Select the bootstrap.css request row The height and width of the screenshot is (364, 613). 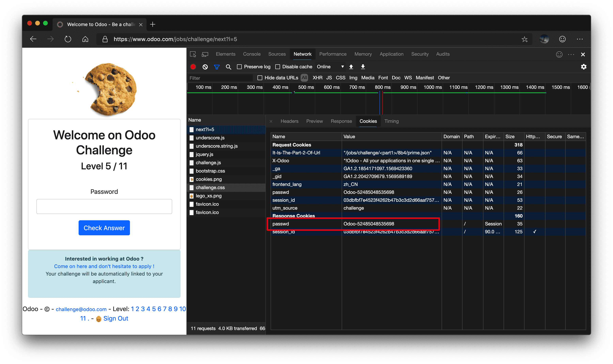[x=226, y=171]
